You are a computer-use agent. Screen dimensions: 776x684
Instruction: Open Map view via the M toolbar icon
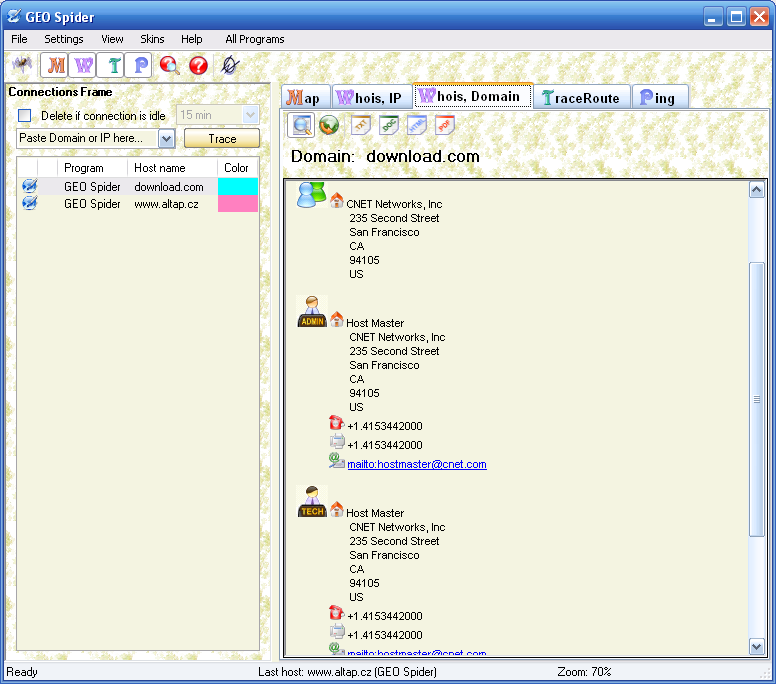(54, 65)
